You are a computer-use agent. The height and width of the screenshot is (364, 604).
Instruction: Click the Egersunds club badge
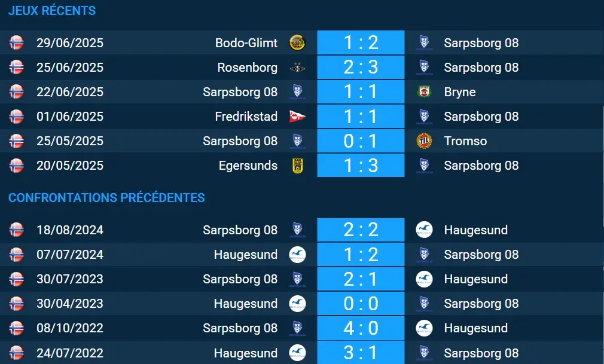(x=297, y=166)
